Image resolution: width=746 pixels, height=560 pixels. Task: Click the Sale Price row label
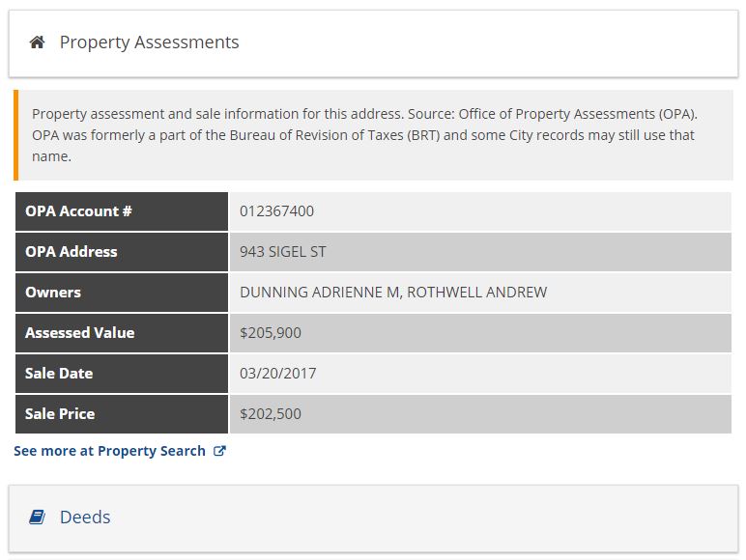[x=122, y=413]
